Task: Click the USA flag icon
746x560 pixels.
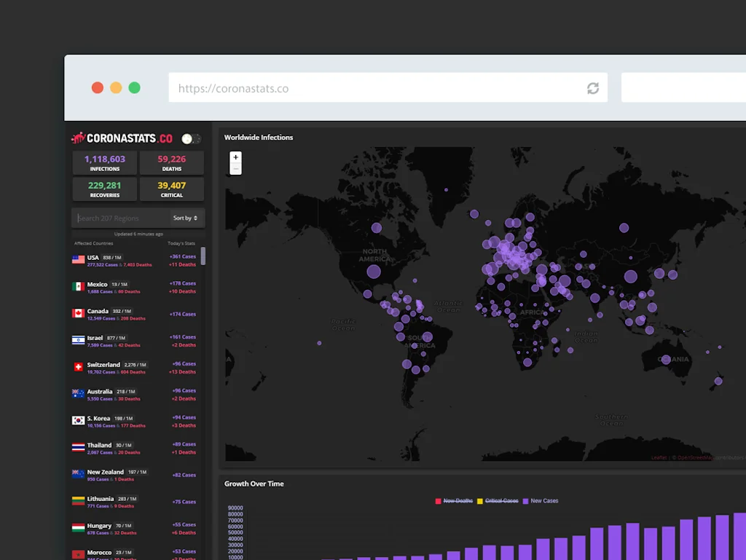Action: [x=78, y=260]
